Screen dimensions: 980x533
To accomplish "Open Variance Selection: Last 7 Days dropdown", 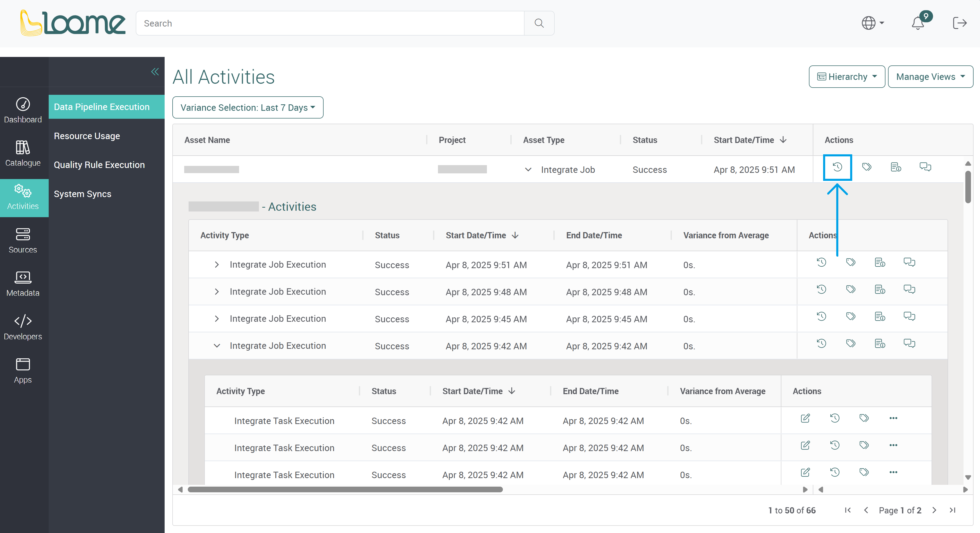I will click(248, 108).
